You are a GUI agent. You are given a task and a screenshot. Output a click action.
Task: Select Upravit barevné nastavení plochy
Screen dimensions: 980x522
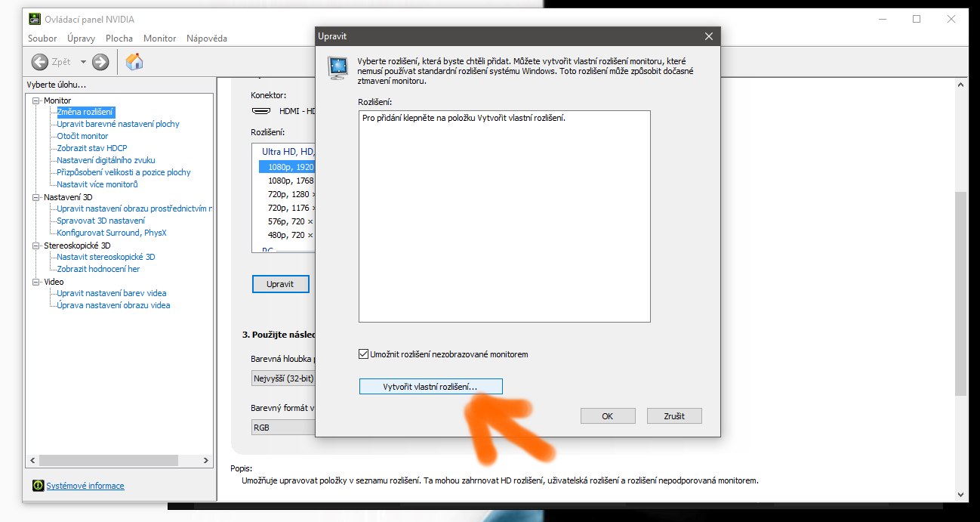click(x=119, y=124)
